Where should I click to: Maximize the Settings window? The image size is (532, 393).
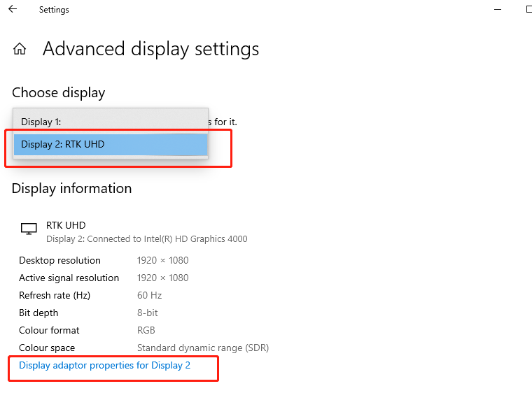(529, 9)
